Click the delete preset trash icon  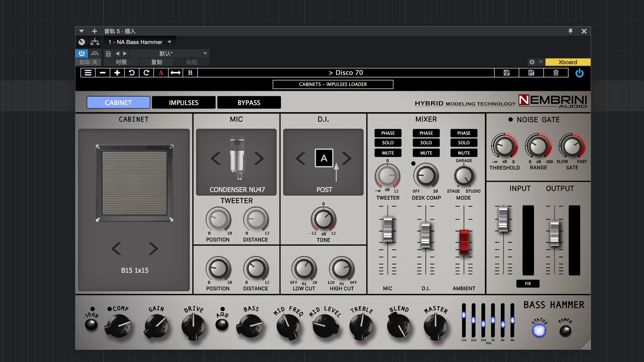click(556, 73)
